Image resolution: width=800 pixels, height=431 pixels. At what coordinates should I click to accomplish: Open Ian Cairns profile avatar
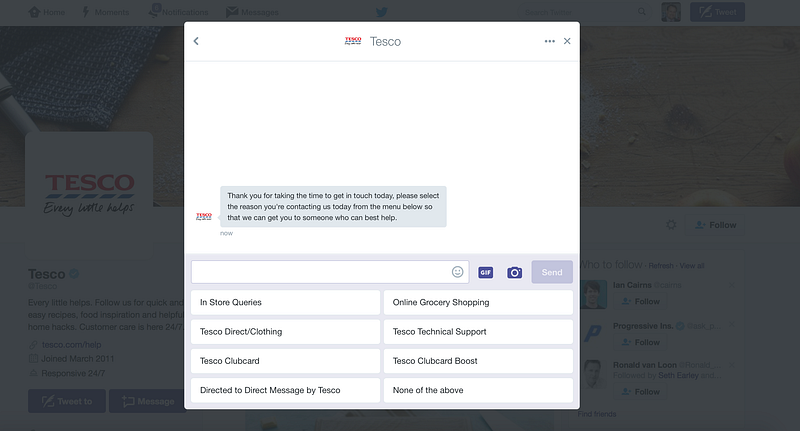594,294
